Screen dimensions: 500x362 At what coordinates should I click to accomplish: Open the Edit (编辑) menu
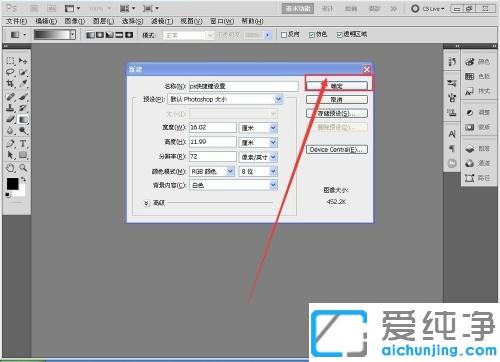pyautogui.click(x=46, y=21)
